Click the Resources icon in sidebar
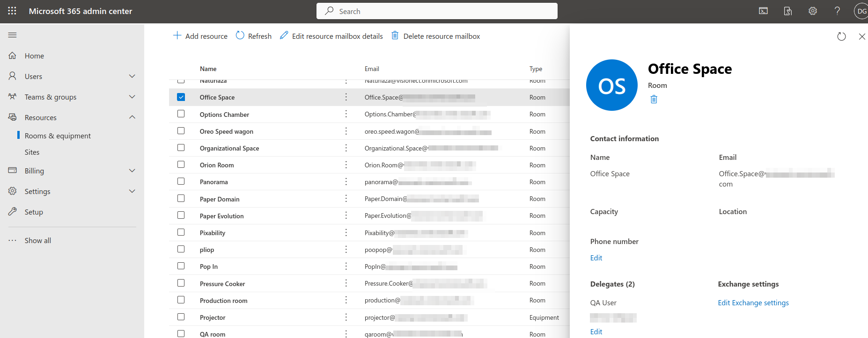 coord(13,117)
